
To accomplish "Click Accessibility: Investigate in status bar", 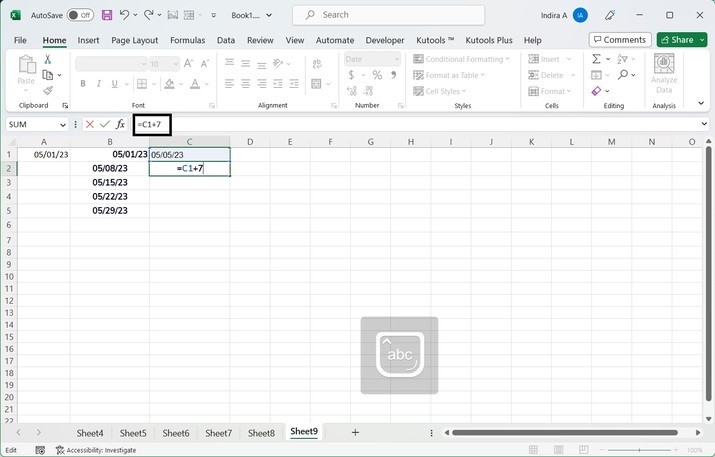I will click(x=95, y=450).
